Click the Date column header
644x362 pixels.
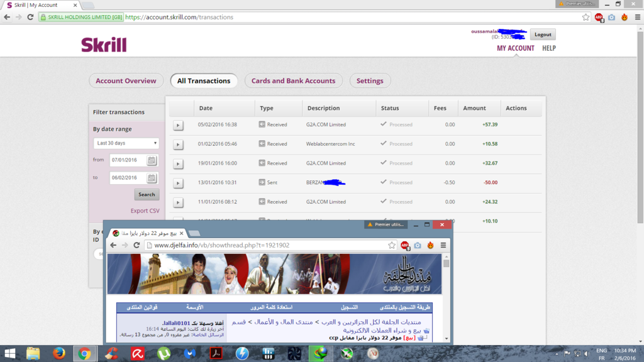pyautogui.click(x=206, y=108)
